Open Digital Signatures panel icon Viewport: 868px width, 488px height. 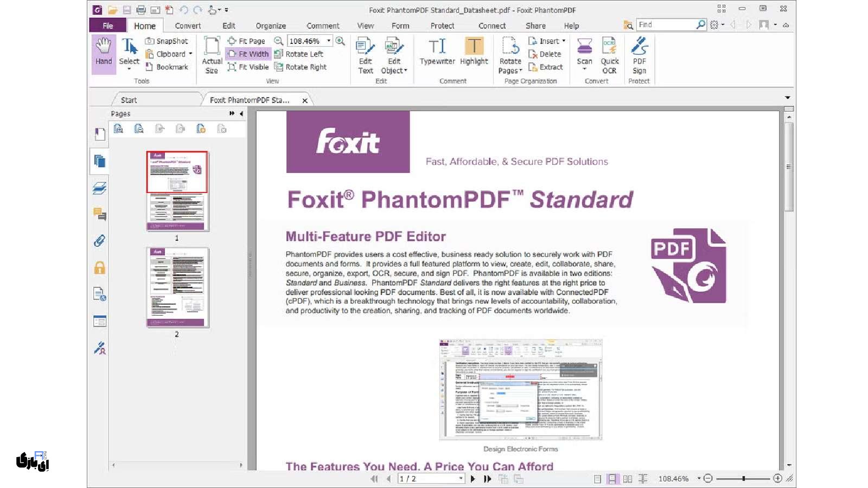pyautogui.click(x=100, y=348)
